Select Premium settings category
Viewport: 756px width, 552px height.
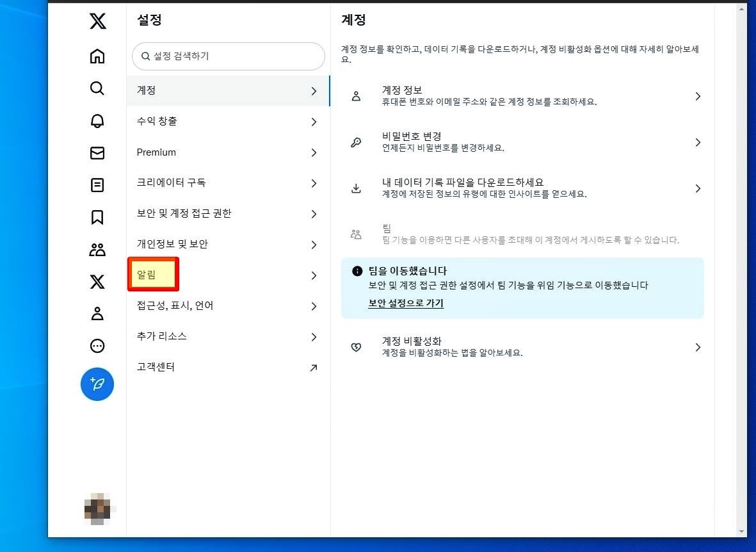(x=228, y=152)
